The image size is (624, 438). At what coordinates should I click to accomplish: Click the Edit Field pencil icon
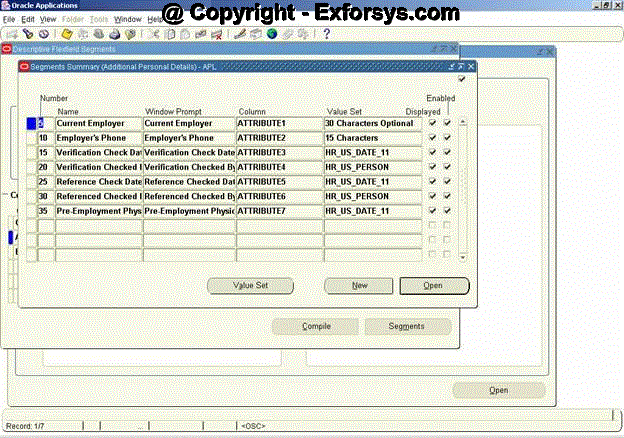[240, 33]
